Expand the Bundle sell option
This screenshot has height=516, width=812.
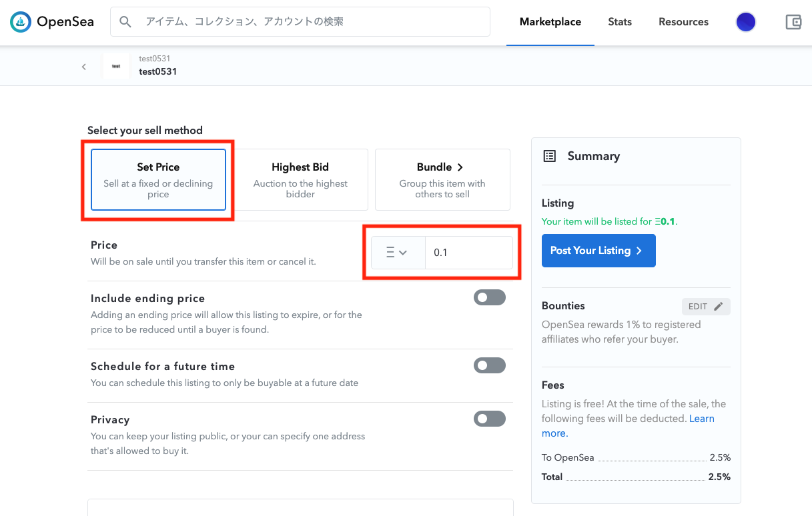click(442, 179)
